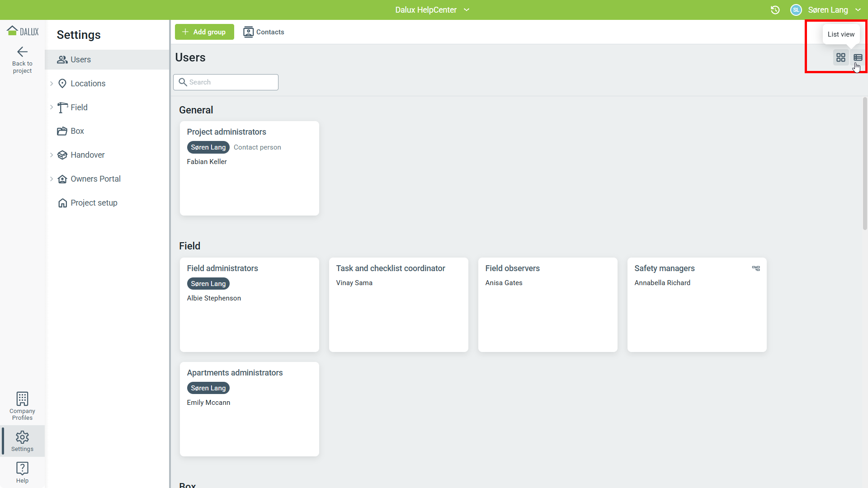Expand the Locations settings section
868x488 pixels.
(x=52, y=84)
